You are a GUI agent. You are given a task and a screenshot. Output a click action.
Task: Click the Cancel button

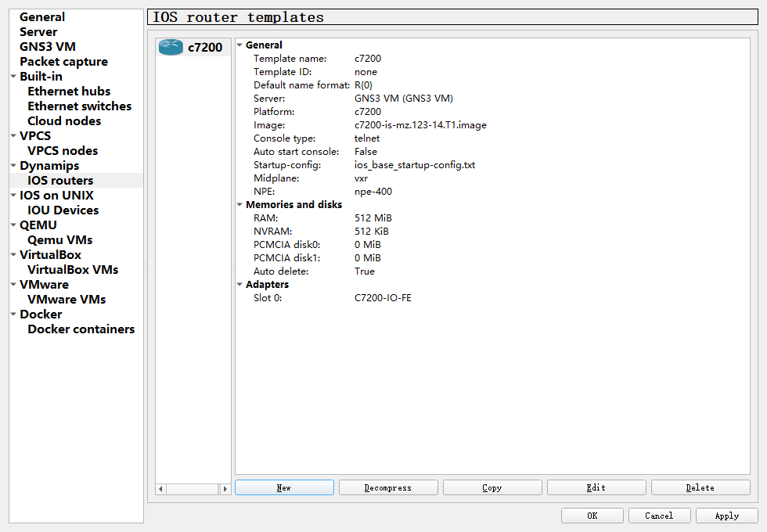(x=659, y=516)
